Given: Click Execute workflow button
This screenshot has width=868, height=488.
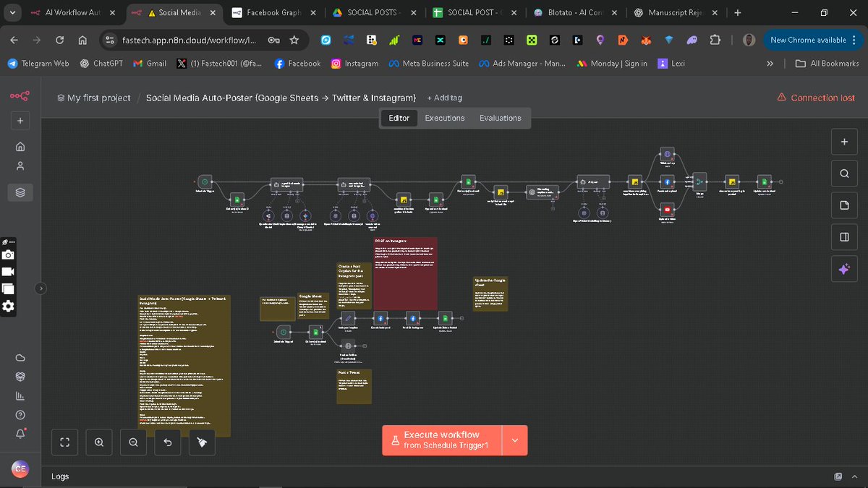Looking at the screenshot, I should click(x=443, y=440).
